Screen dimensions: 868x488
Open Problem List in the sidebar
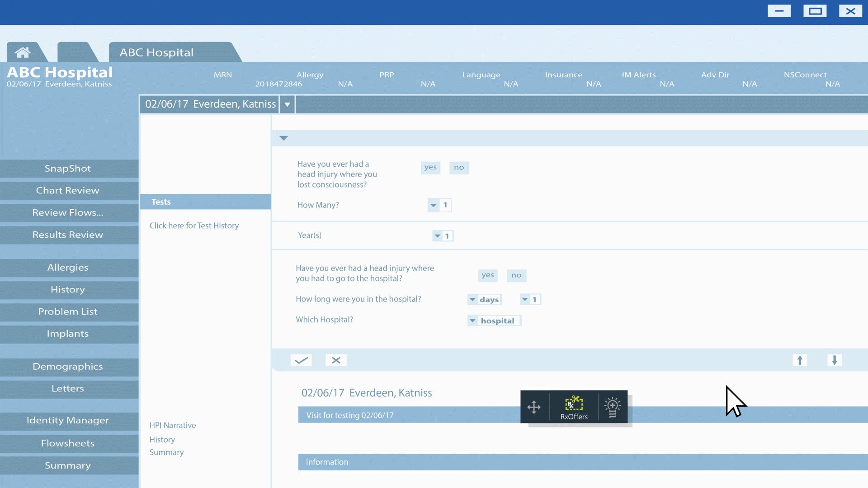click(69, 312)
